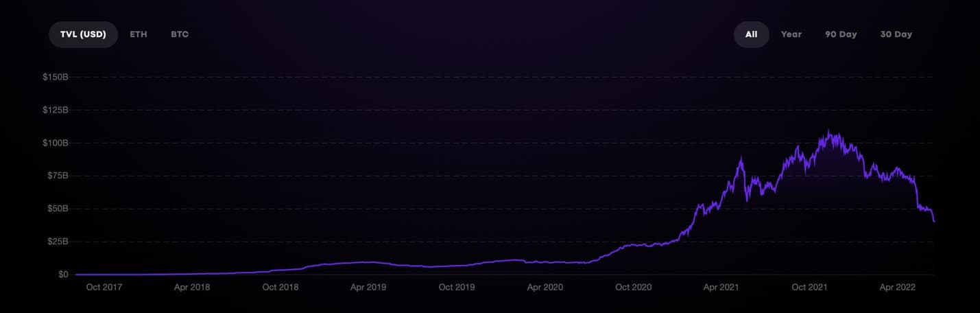Show the Year time range
Image resolution: width=980 pixels, height=313 pixels.
[x=791, y=34]
